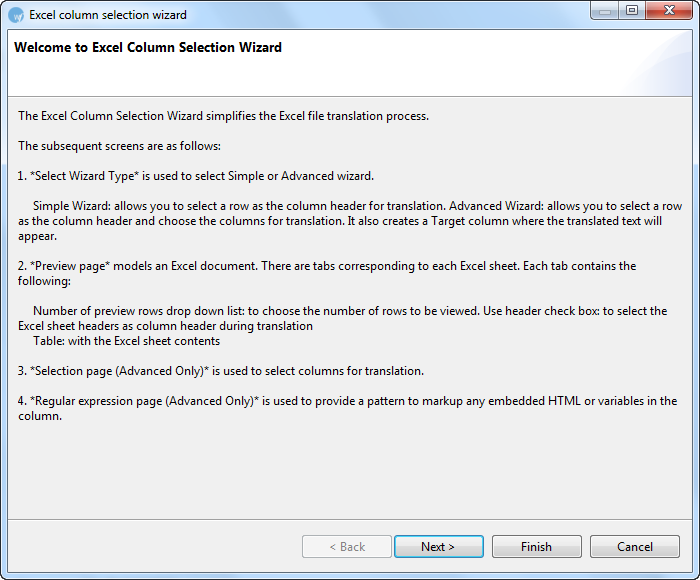
Task: Cancel the Excel column selection wizard
Action: click(634, 547)
